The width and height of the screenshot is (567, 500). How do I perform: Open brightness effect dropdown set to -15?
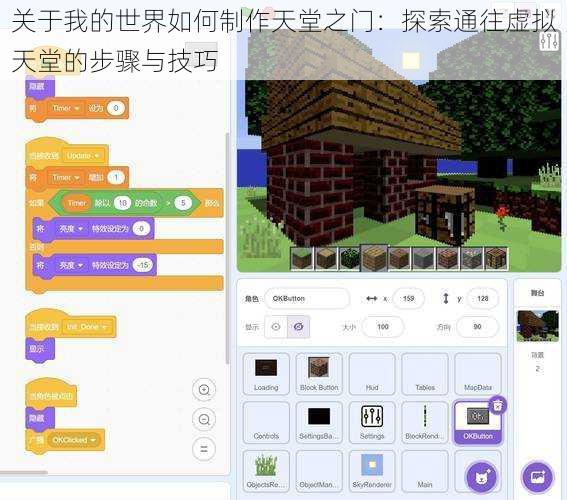click(x=71, y=265)
